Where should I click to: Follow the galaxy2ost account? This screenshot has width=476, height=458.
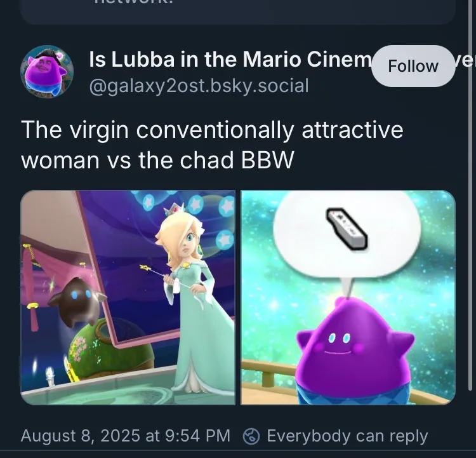pos(413,66)
